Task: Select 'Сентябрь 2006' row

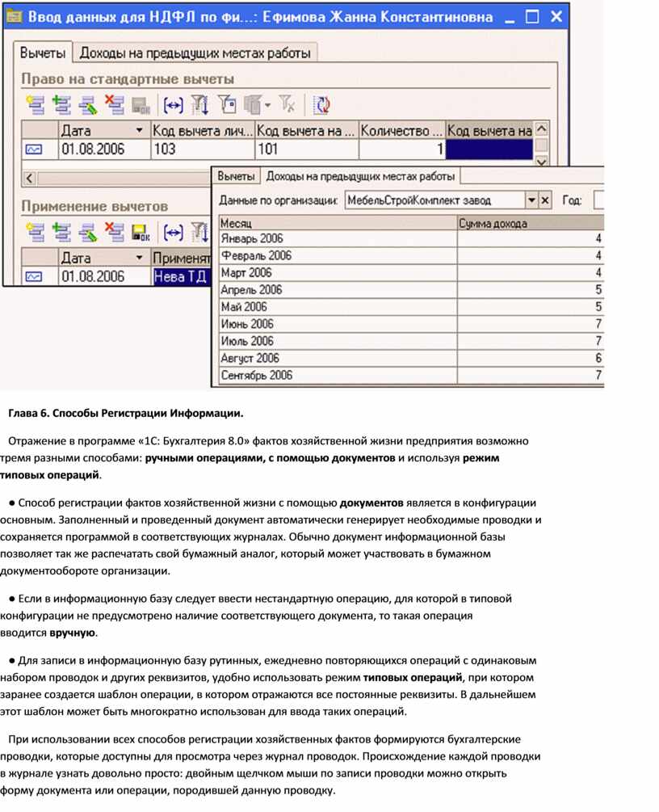Action: [x=411, y=376]
